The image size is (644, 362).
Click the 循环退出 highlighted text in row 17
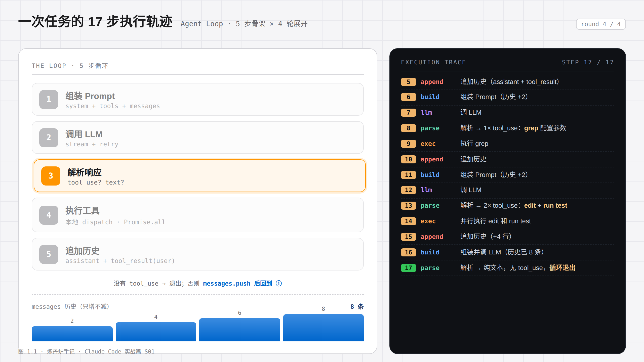coord(562,268)
